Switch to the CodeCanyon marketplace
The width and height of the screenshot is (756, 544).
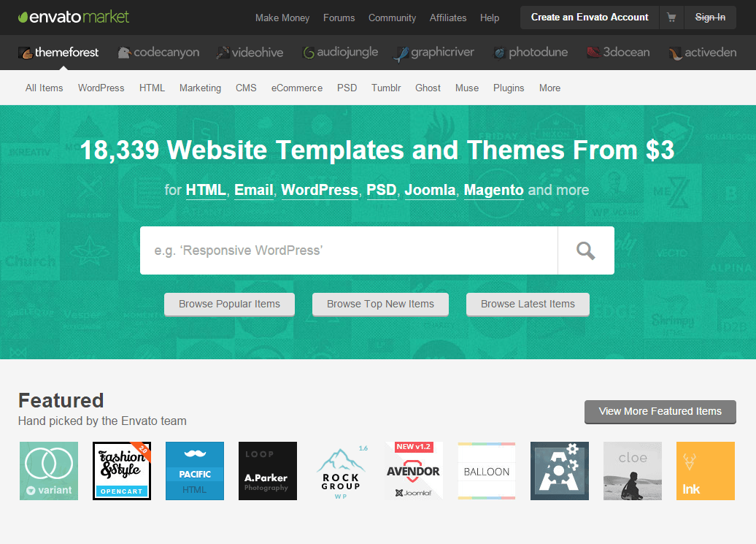[x=158, y=53]
